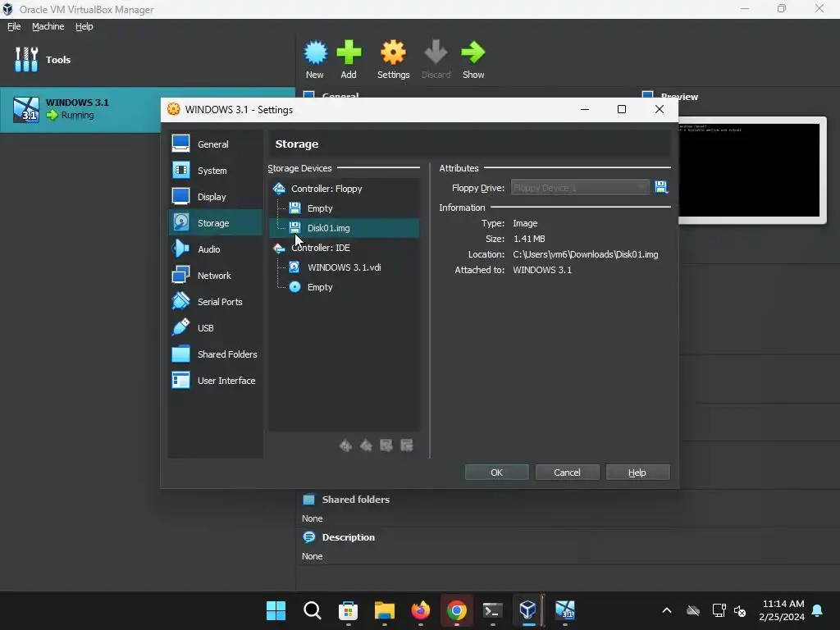
Task: Open the Windows Start menu
Action: tap(276, 610)
